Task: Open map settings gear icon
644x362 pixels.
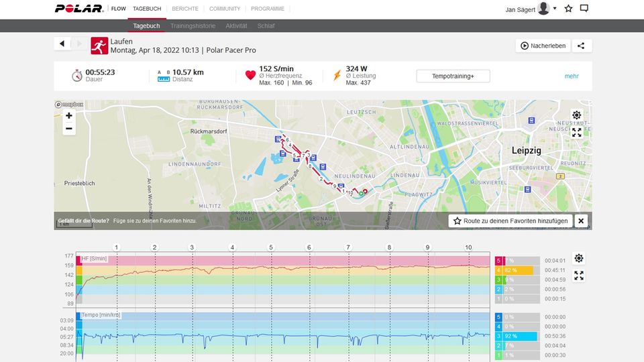Action: (x=577, y=115)
